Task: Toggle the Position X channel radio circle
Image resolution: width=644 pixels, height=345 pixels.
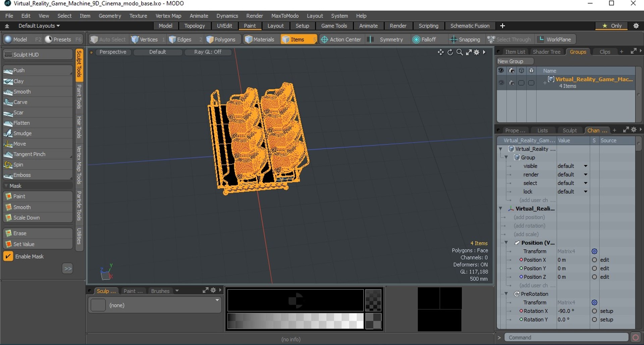Action: point(594,260)
